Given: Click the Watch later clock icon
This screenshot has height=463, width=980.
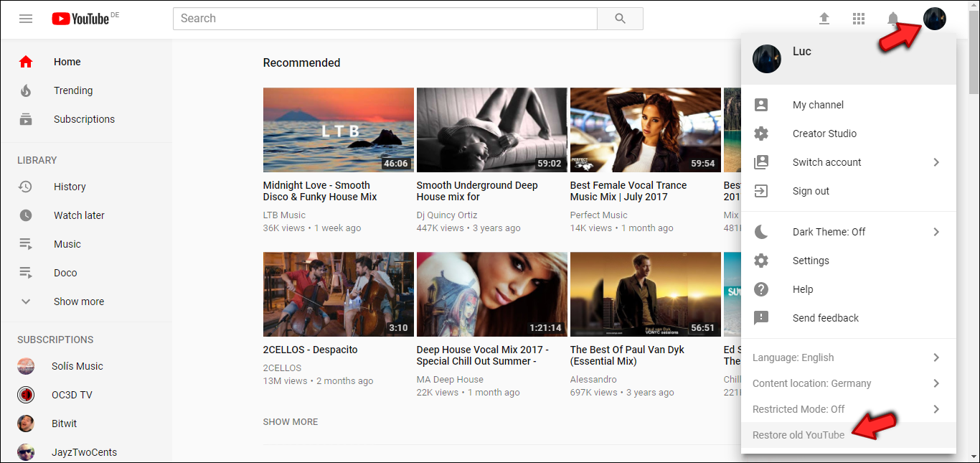Looking at the screenshot, I should 26,215.
